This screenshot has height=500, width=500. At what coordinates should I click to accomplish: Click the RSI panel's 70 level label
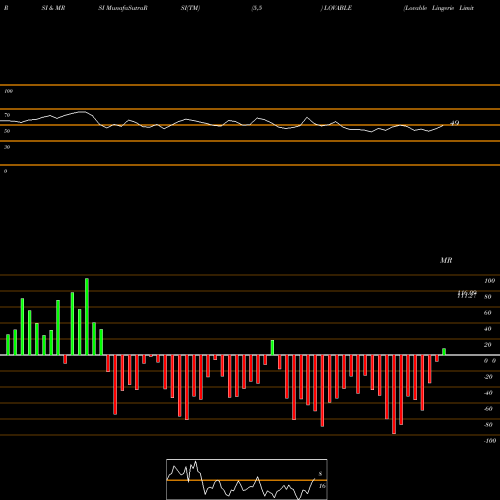7,115
